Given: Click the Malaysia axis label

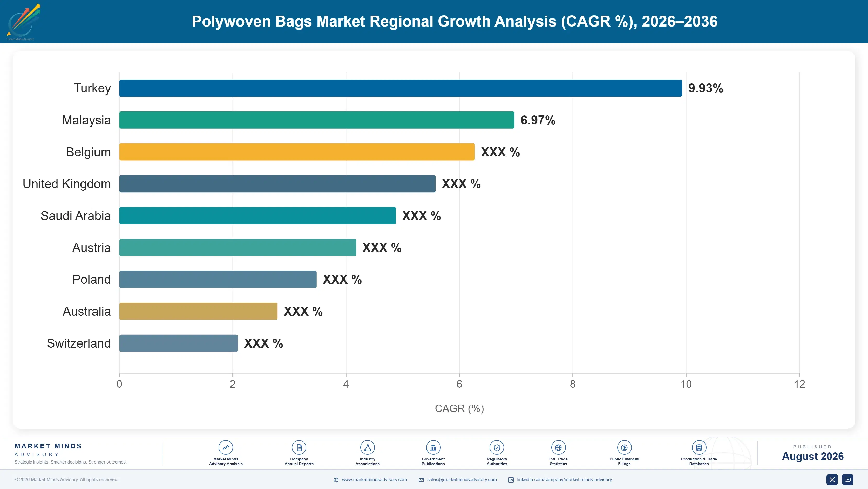Looking at the screenshot, I should pyautogui.click(x=86, y=120).
